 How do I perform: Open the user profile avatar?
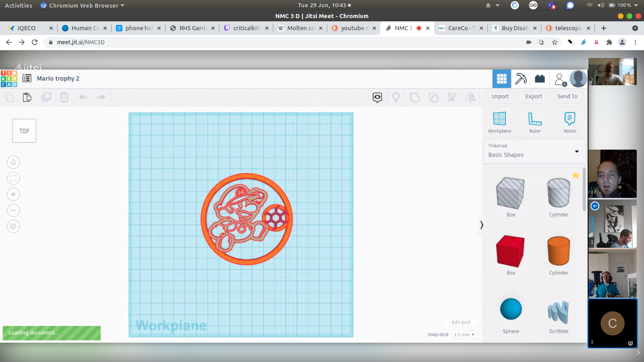click(578, 79)
